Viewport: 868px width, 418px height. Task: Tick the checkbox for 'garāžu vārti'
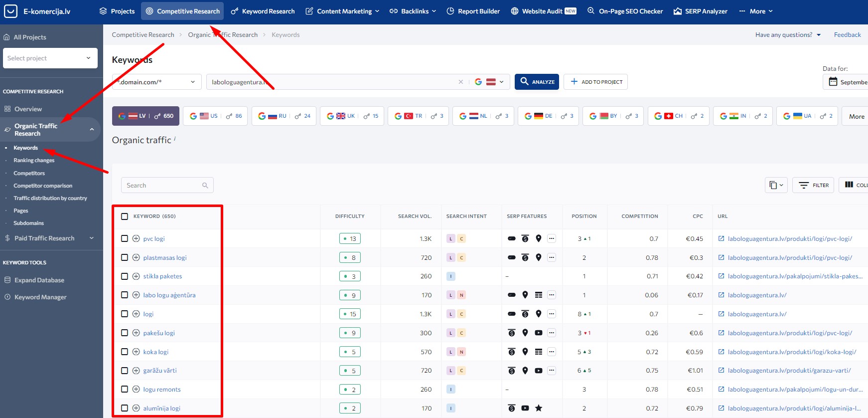point(125,371)
